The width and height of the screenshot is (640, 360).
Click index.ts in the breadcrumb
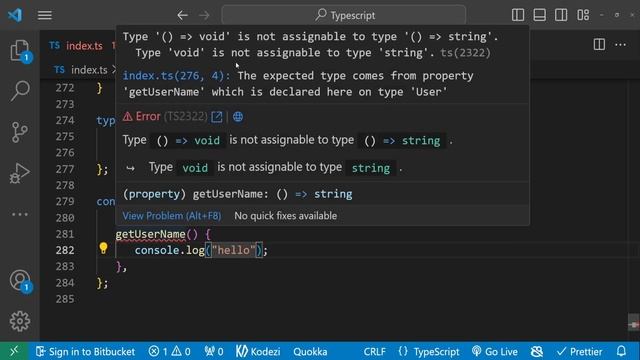(89, 70)
